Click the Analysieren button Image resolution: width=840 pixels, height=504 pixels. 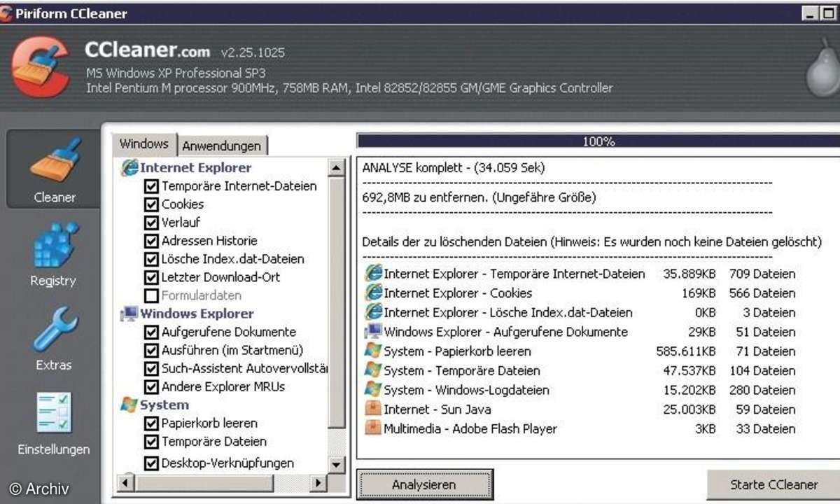tap(424, 484)
